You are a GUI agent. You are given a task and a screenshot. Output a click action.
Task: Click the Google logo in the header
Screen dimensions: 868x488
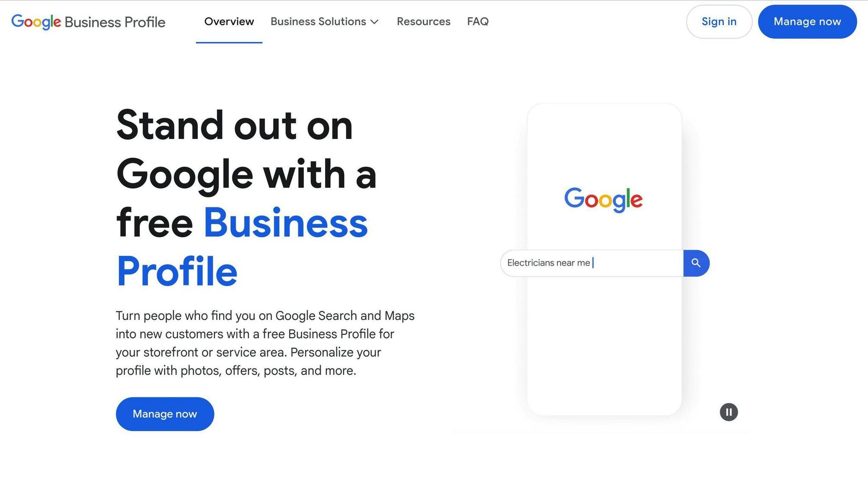tap(36, 22)
